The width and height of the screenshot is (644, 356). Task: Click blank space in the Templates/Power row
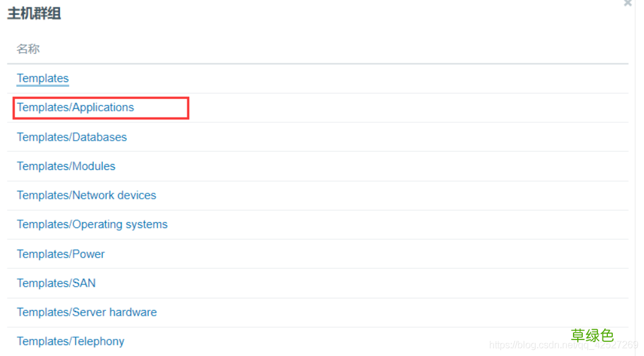pos(367,254)
